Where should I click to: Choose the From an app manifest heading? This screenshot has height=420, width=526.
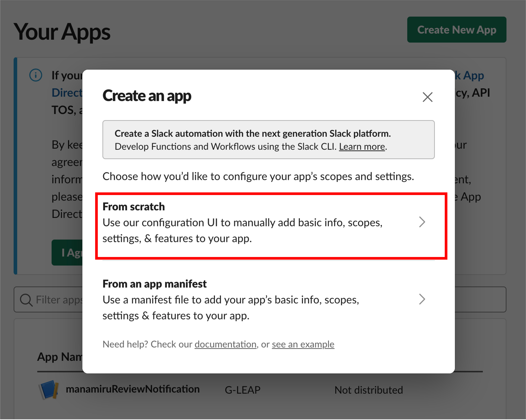click(x=154, y=284)
